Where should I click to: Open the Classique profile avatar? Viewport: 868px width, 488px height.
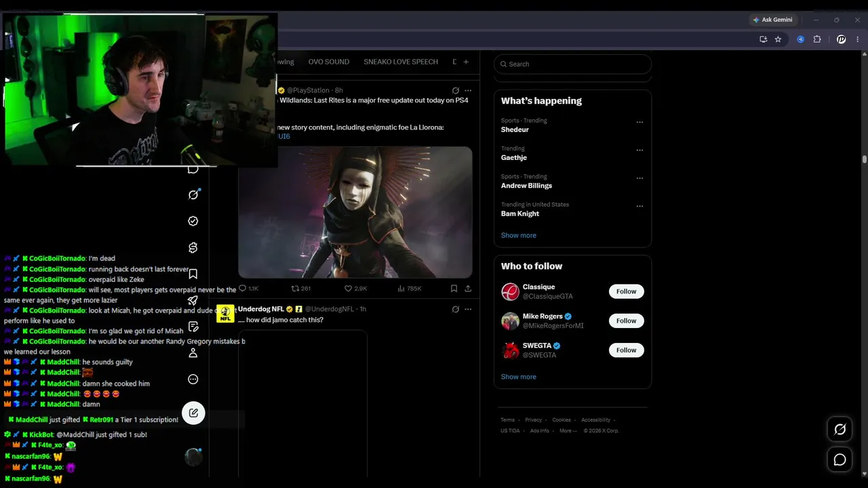click(x=510, y=292)
